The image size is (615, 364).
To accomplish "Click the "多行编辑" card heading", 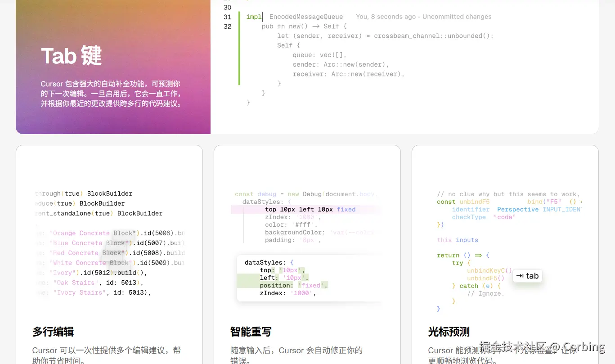I will (53, 332).
